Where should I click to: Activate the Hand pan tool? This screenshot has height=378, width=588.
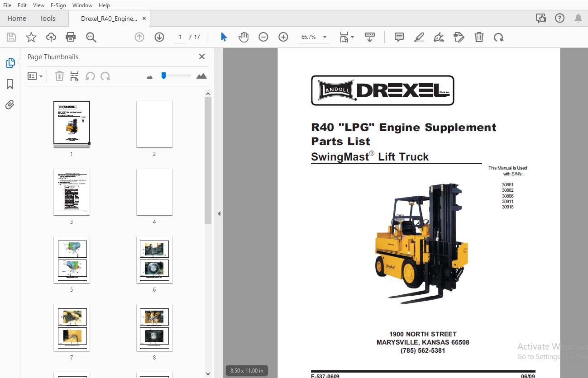pyautogui.click(x=244, y=37)
